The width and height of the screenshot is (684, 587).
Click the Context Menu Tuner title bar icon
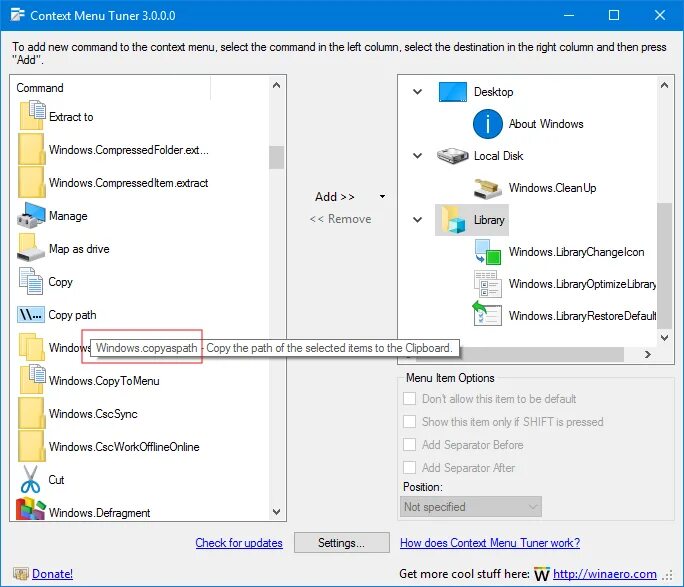[17, 15]
